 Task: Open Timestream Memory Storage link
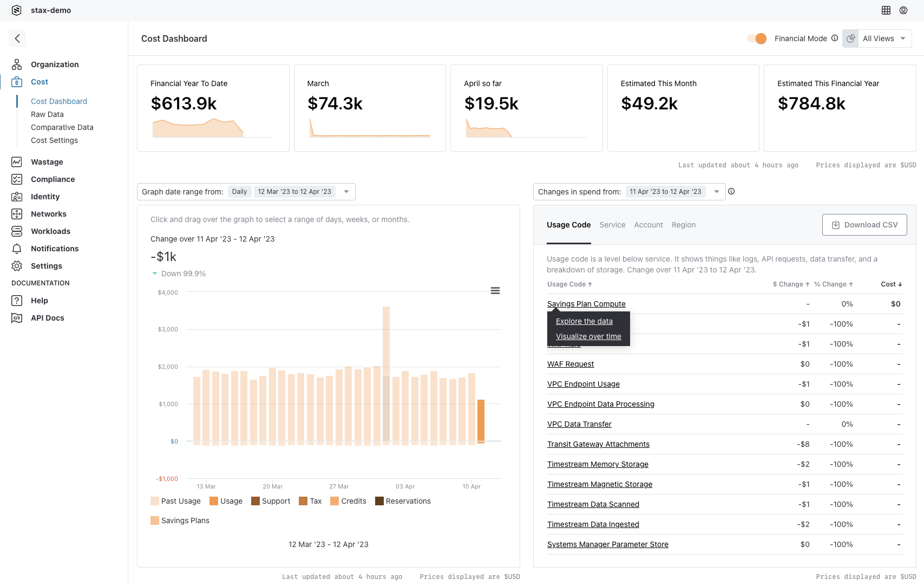tap(598, 464)
